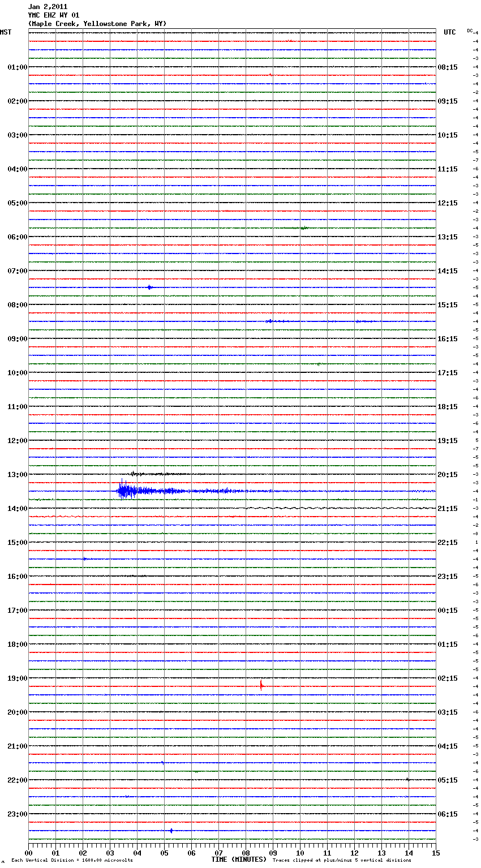This screenshot has width=481, height=868.
Task: Select the 01:00 MST row label
Action: click(x=17, y=67)
